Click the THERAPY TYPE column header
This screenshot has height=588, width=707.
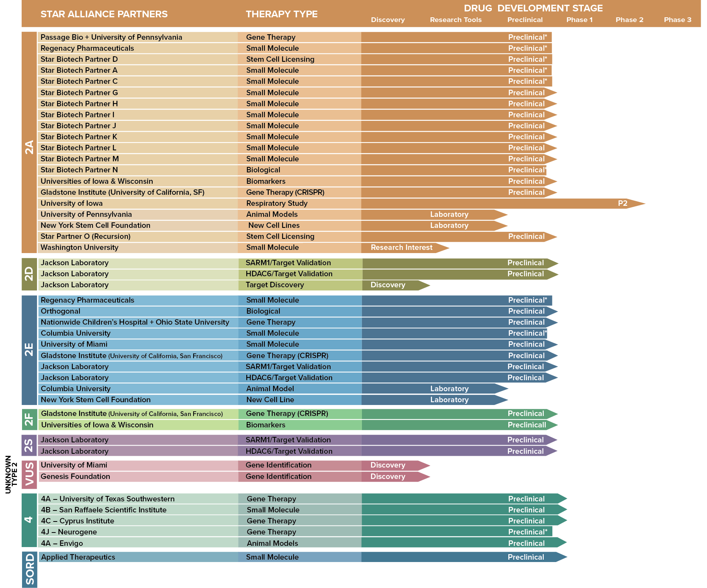282,14
